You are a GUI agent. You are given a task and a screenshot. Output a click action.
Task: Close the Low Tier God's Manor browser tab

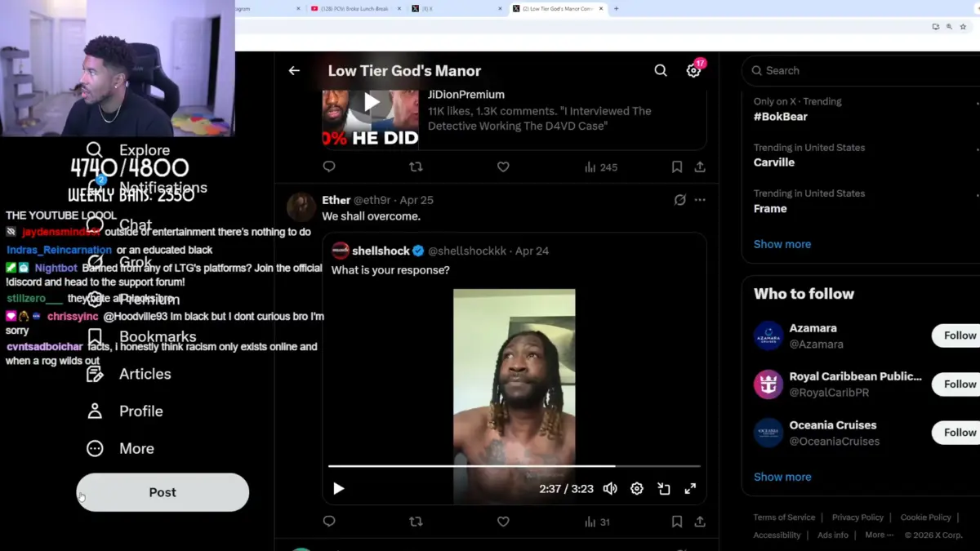[600, 8]
